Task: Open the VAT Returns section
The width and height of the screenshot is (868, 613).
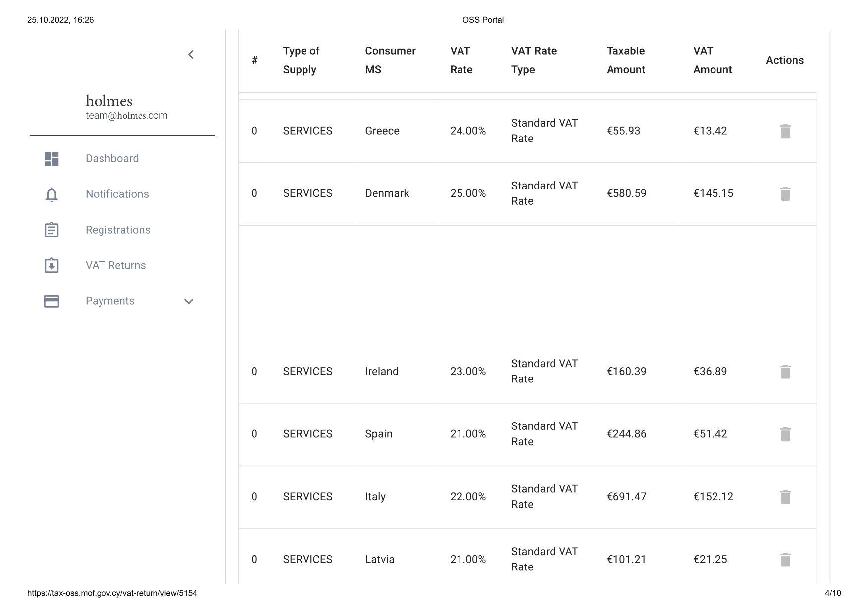Action: [x=116, y=265]
